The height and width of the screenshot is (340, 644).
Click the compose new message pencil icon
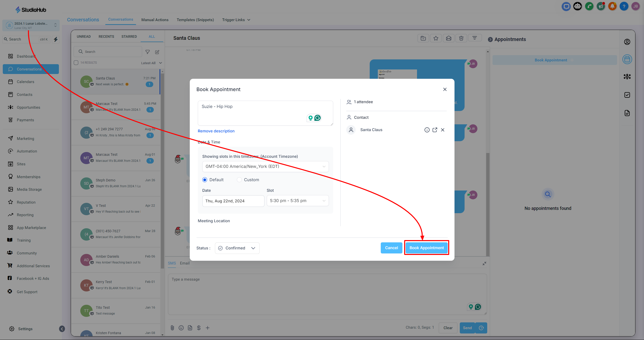point(157,52)
